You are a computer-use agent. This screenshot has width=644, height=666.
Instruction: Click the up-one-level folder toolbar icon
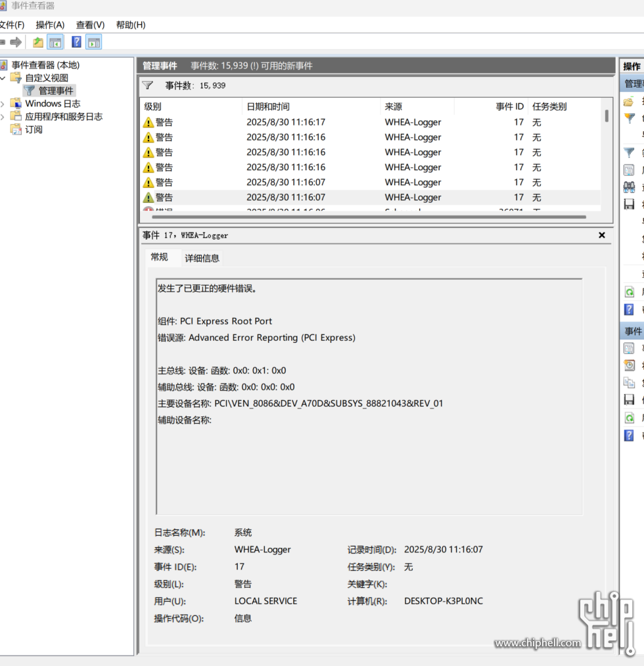tap(38, 42)
